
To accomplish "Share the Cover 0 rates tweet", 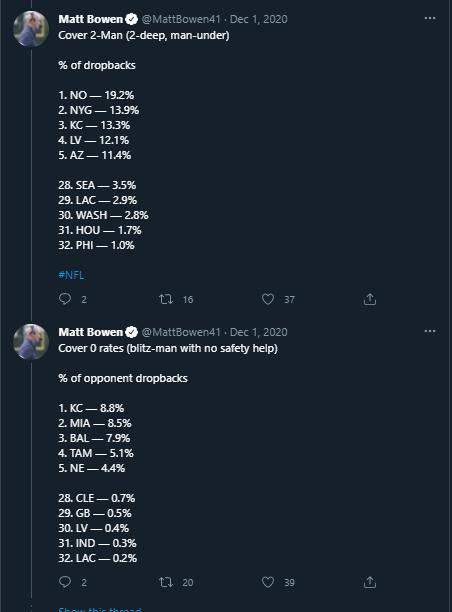I will [x=370, y=582].
